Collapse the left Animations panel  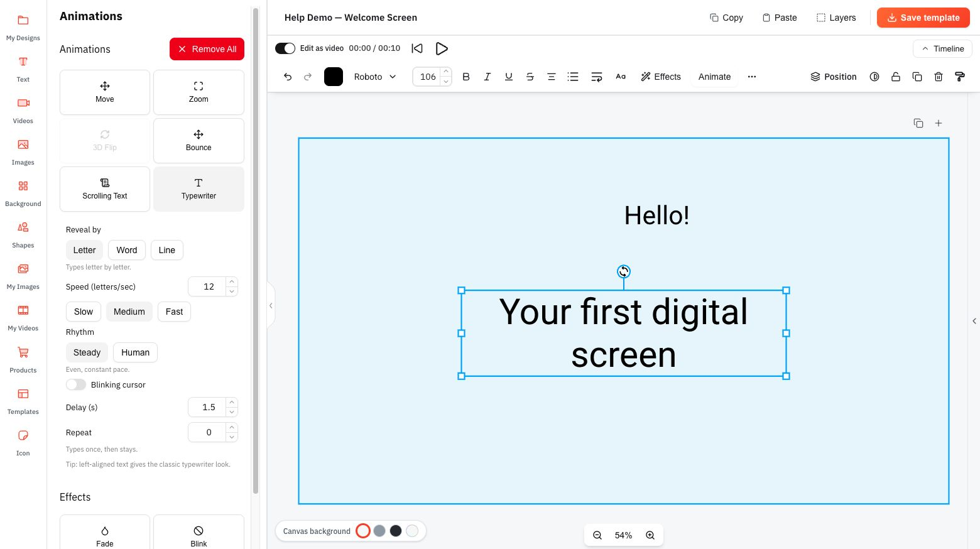tap(271, 306)
